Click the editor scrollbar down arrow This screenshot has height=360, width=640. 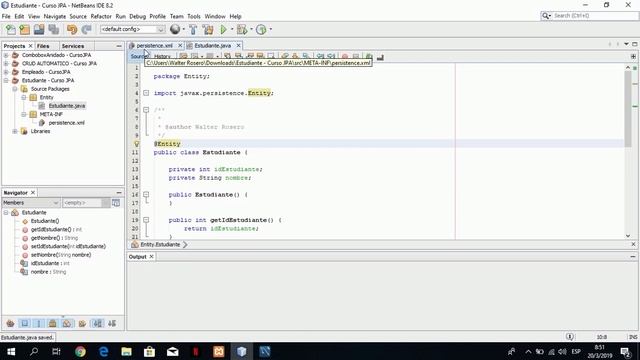point(628,236)
